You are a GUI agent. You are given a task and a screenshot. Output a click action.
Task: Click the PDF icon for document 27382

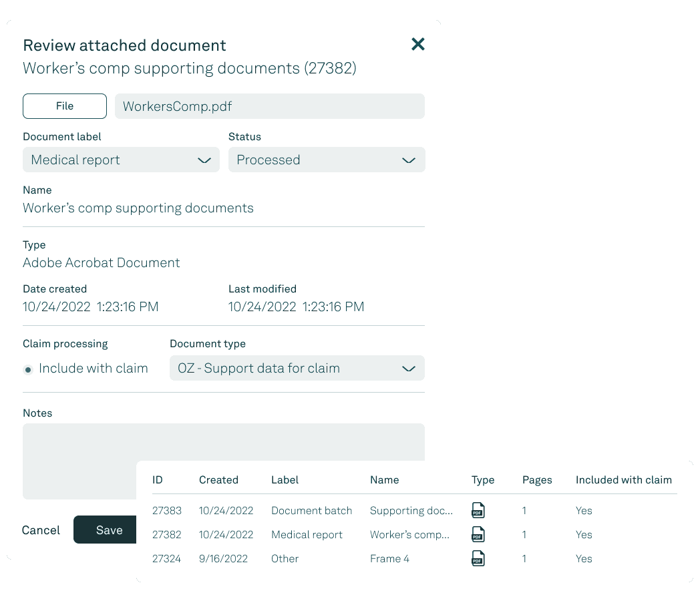pos(478,535)
